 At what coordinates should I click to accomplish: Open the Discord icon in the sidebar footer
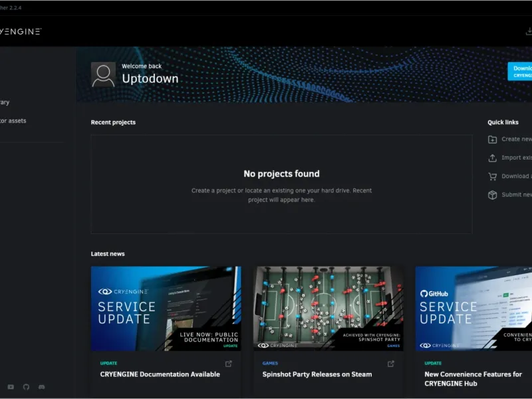pos(41,387)
